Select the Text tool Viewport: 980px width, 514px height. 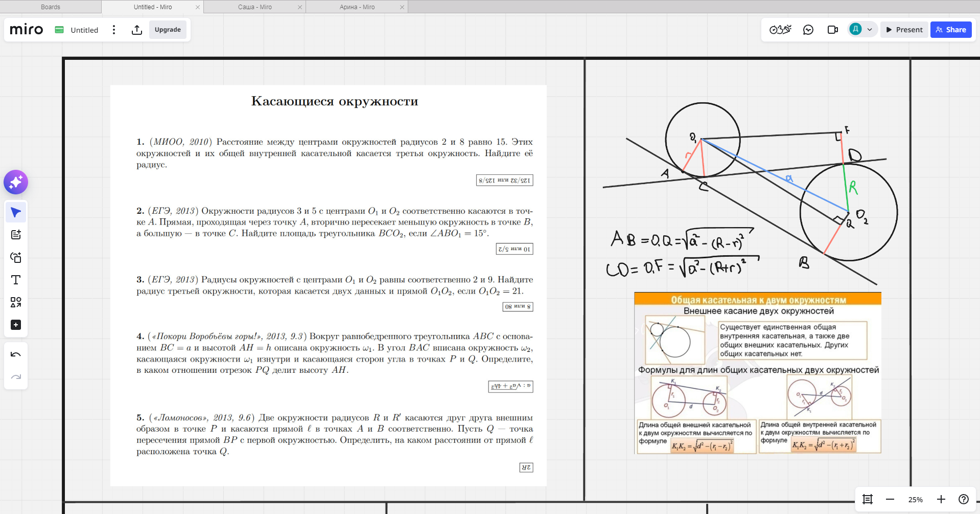pos(16,280)
